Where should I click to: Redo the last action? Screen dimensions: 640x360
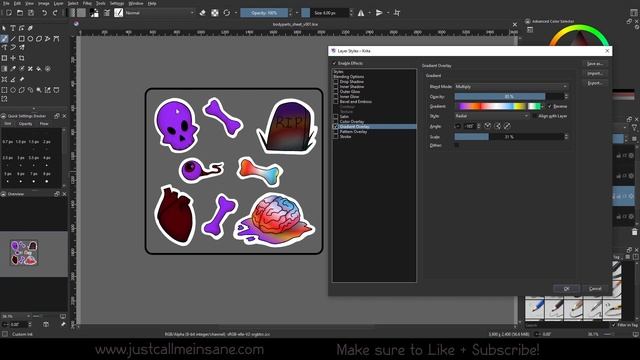pos(55,13)
